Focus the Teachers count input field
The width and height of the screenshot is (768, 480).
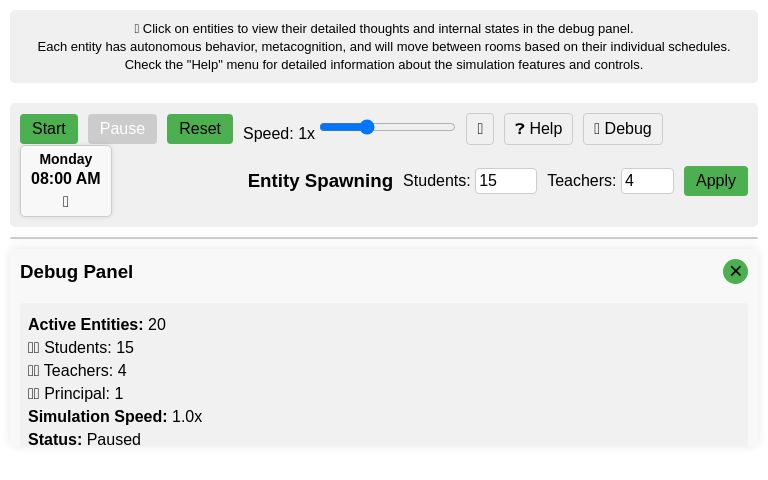point(646,181)
